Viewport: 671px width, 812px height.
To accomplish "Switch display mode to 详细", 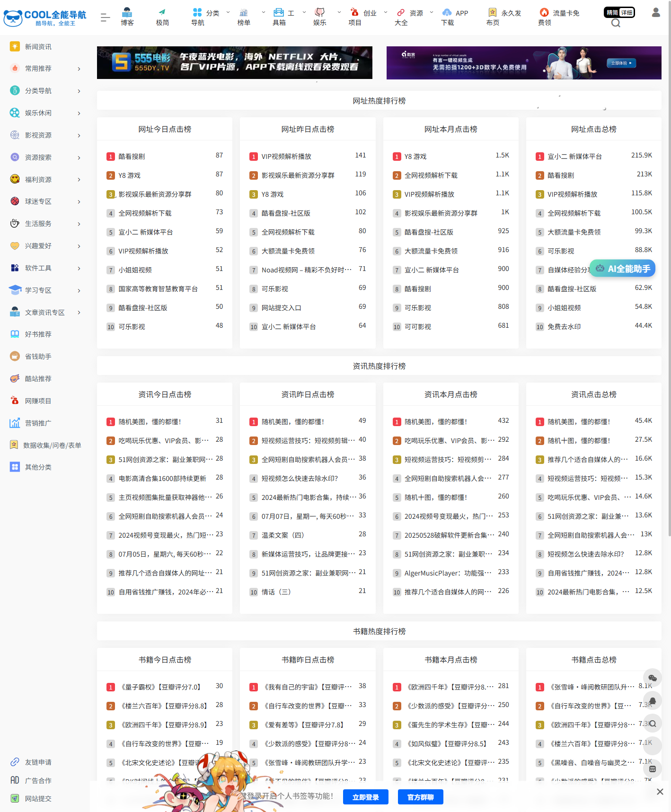I will pos(627,12).
